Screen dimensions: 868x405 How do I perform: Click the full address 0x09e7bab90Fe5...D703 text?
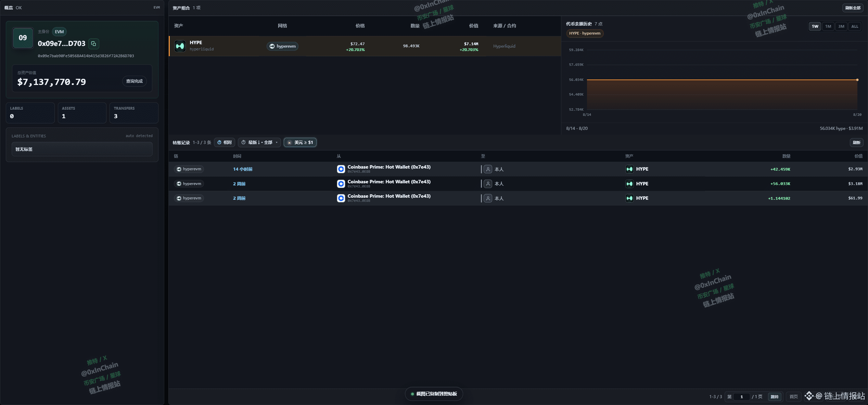point(86,56)
